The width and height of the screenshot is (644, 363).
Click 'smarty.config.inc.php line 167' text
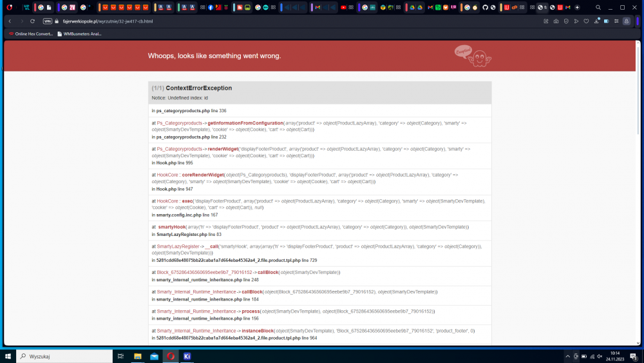(x=187, y=215)
